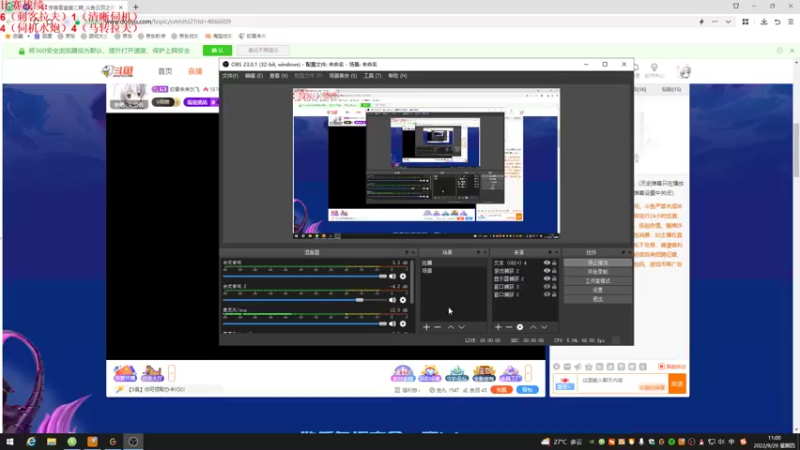The image size is (800, 450).
Task: Click the 退出 exit button in OBS
Action: (597, 299)
